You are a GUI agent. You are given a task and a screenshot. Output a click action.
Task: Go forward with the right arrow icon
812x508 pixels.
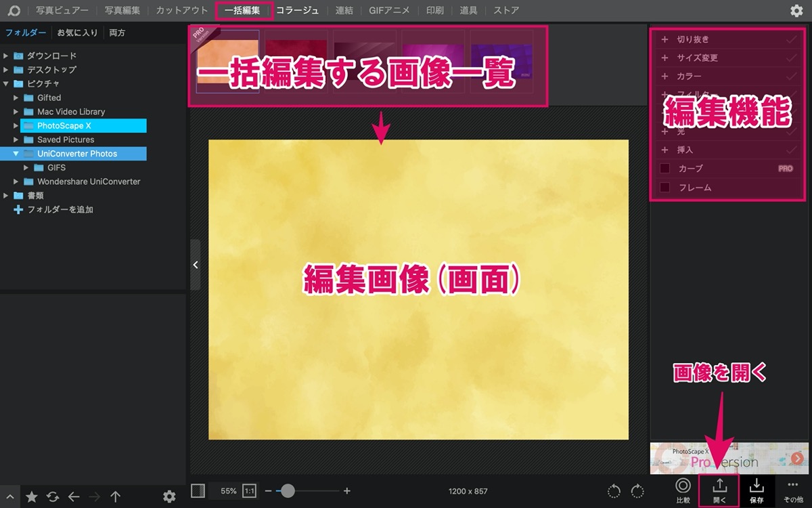[x=95, y=496]
